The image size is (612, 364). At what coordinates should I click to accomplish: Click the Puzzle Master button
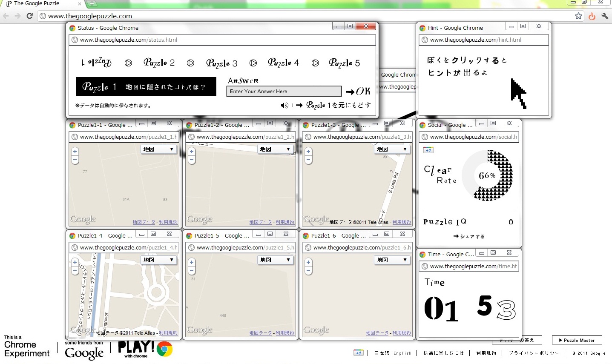coord(577,340)
